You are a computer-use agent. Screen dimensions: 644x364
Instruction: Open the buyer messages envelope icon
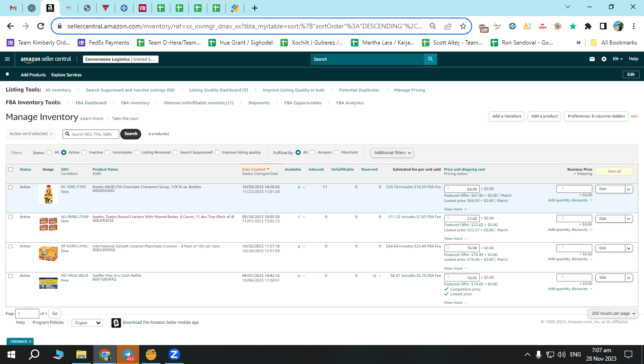pos(592,59)
